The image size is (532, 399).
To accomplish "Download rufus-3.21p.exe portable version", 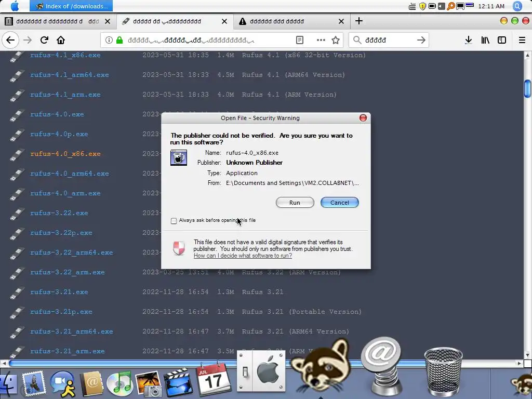I will (61, 312).
